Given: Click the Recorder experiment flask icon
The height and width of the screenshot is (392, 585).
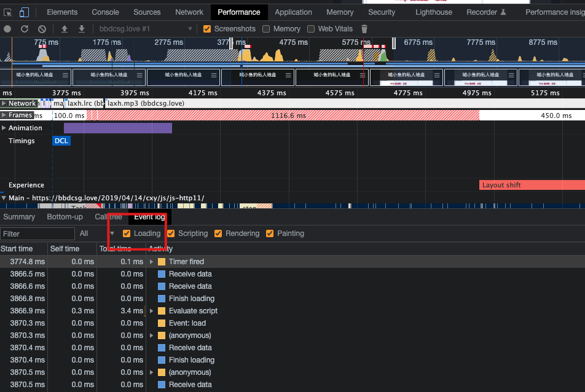Looking at the screenshot, I should (503, 12).
